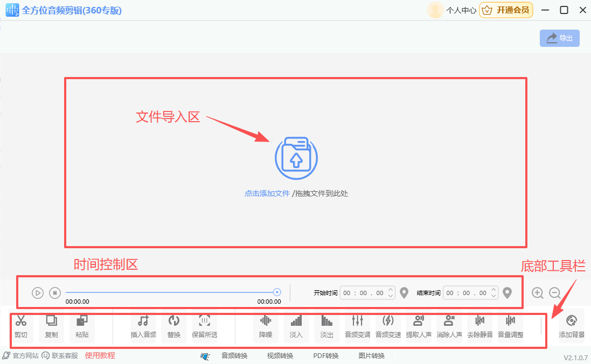Click the Remove Silence (去除静音) icon
The image size is (591, 364).
[x=479, y=326]
